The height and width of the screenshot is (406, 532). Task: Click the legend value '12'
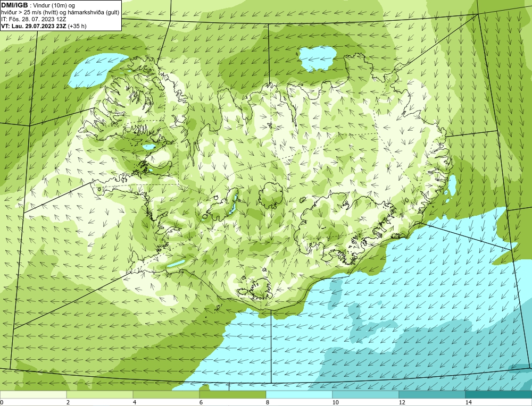402,402
